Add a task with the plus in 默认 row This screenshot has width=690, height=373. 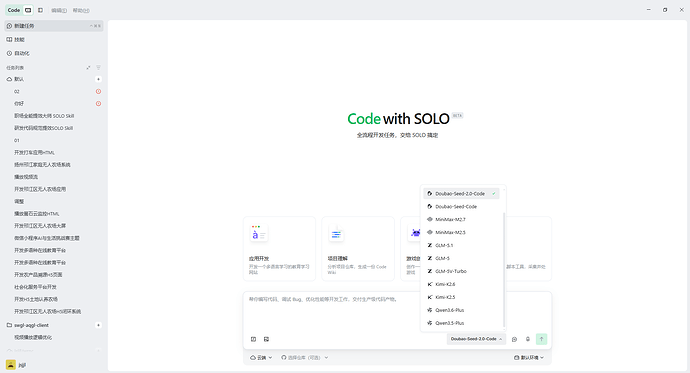click(x=98, y=79)
